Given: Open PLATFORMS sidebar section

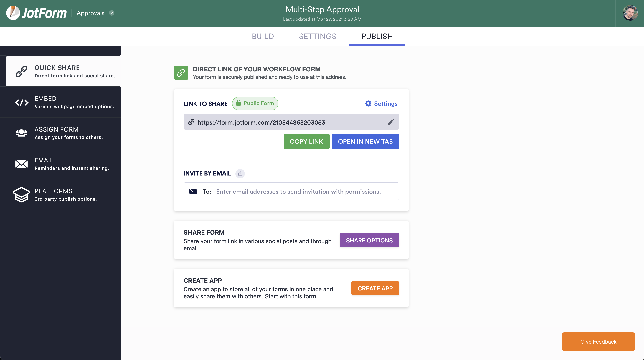Looking at the screenshot, I should tap(61, 195).
